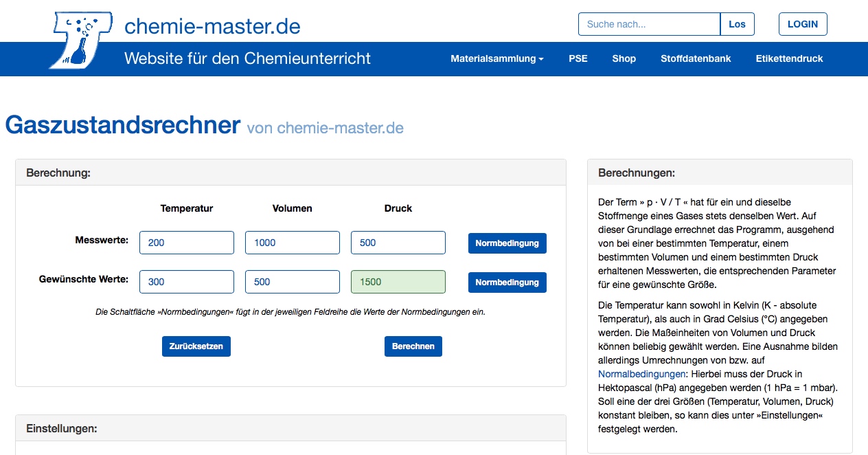Select the Gewünschte Werte Volumen field (500)

[293, 282]
